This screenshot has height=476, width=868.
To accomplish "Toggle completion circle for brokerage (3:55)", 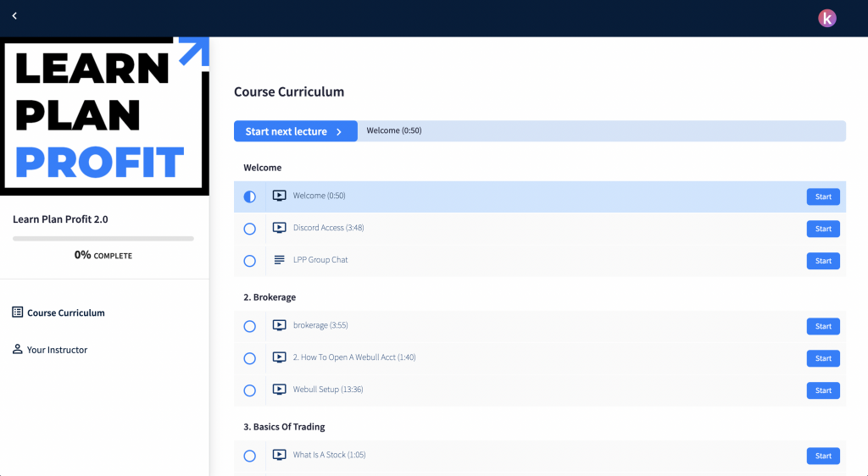I will pyautogui.click(x=250, y=326).
